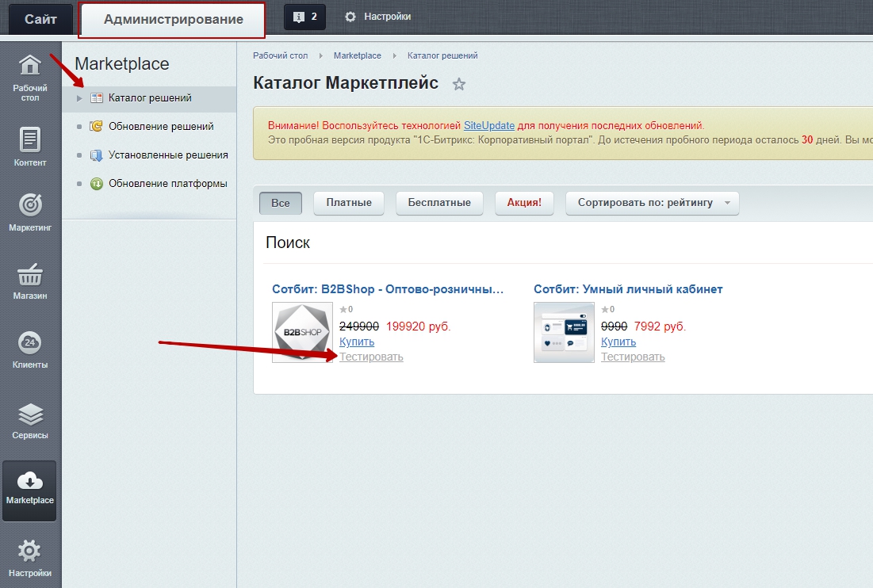Screen dimensions: 873x588
Task: Click Купить for Умный личный кабинет
Action: click(x=618, y=342)
